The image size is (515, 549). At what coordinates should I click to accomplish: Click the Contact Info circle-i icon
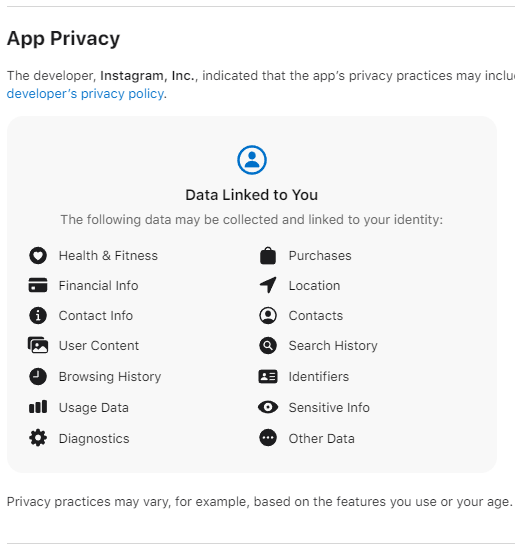coord(38,315)
